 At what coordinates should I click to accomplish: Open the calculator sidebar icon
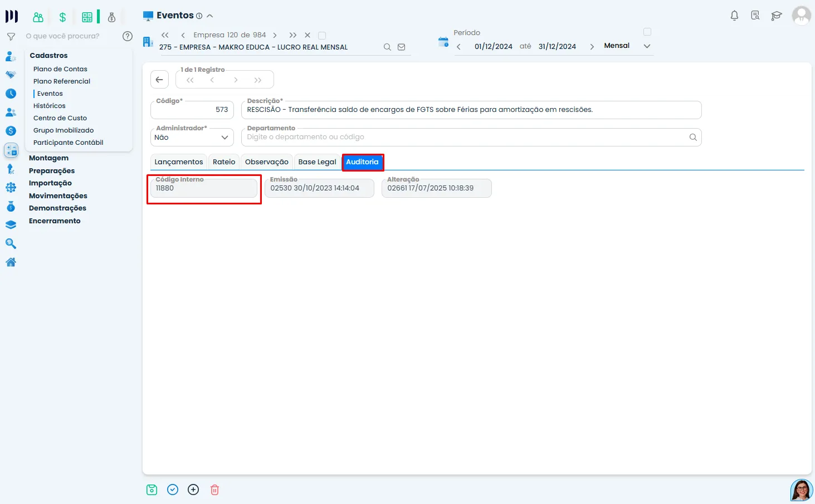11,150
